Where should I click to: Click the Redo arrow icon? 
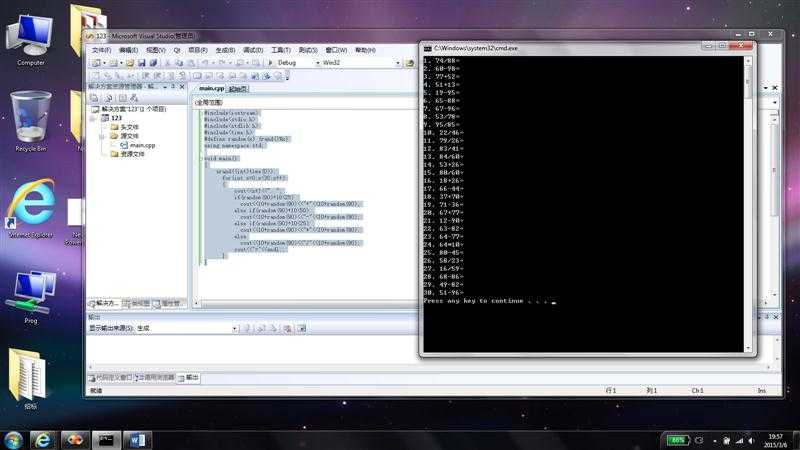pos(222,63)
